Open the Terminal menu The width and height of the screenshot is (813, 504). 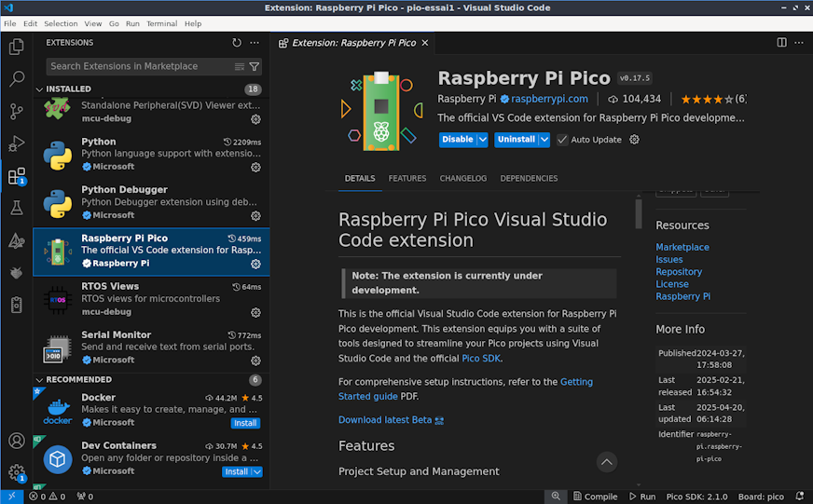tap(162, 24)
